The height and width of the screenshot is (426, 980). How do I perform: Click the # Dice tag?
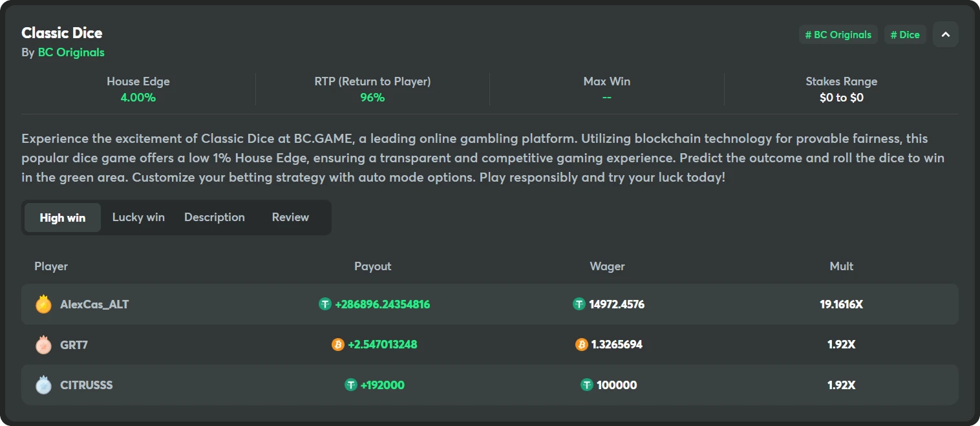(905, 35)
